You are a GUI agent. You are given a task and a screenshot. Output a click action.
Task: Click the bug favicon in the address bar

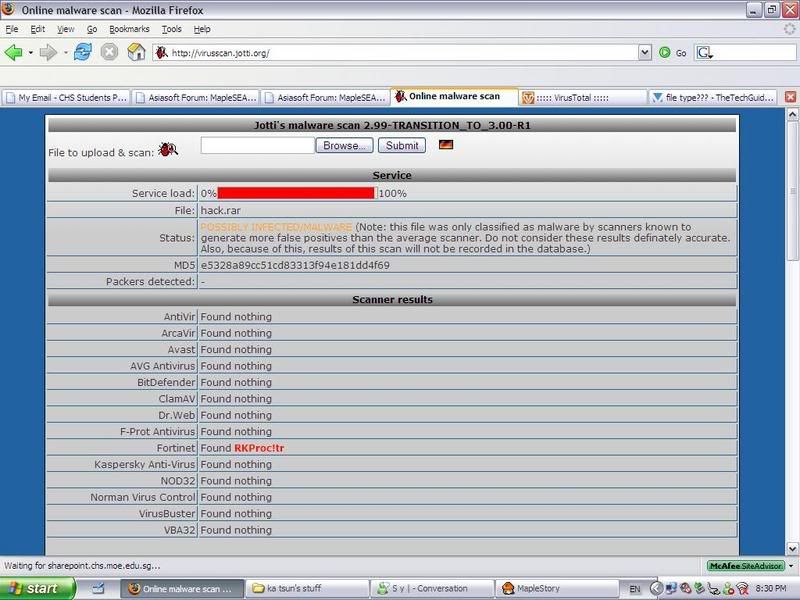tap(161, 53)
